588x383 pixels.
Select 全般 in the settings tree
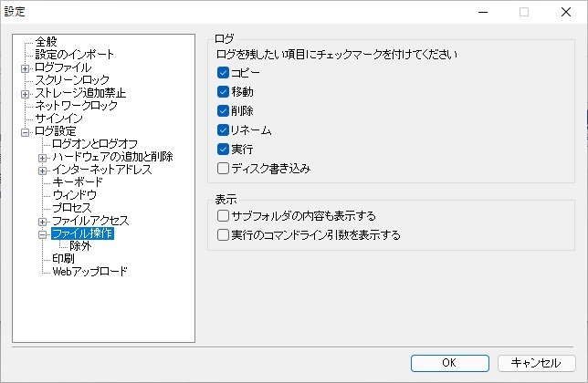click(x=47, y=42)
